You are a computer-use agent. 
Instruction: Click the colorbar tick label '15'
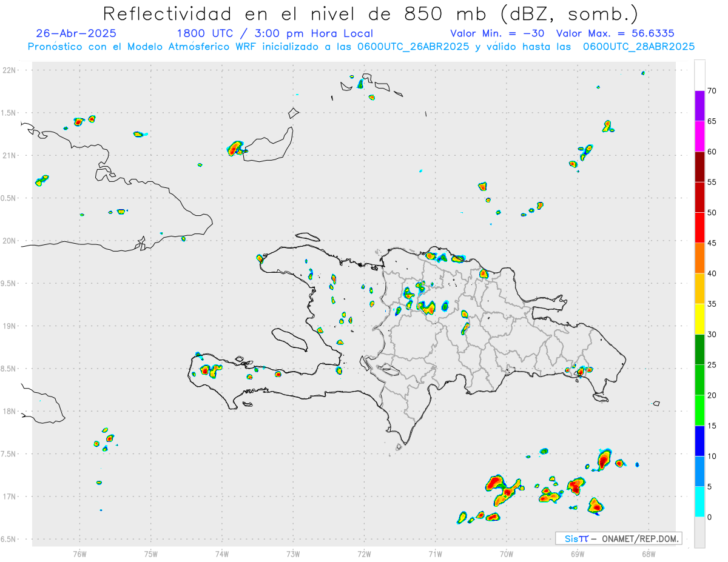712,426
